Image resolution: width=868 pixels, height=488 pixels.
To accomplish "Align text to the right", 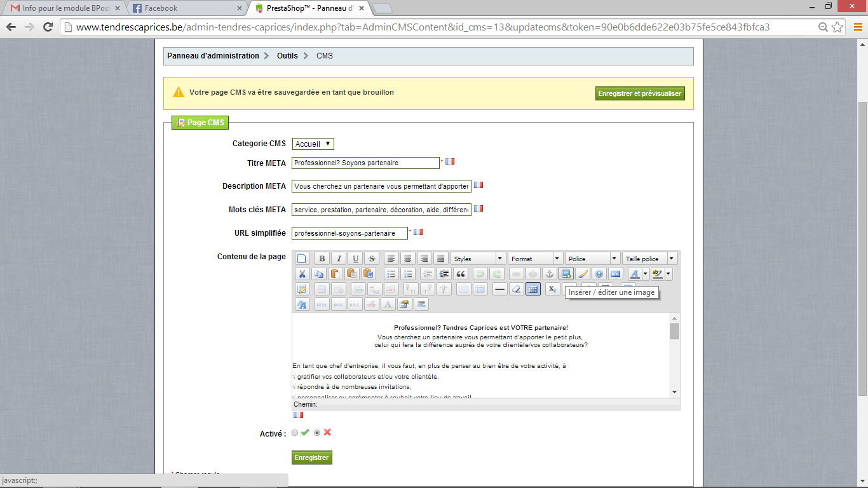I will click(x=424, y=259).
